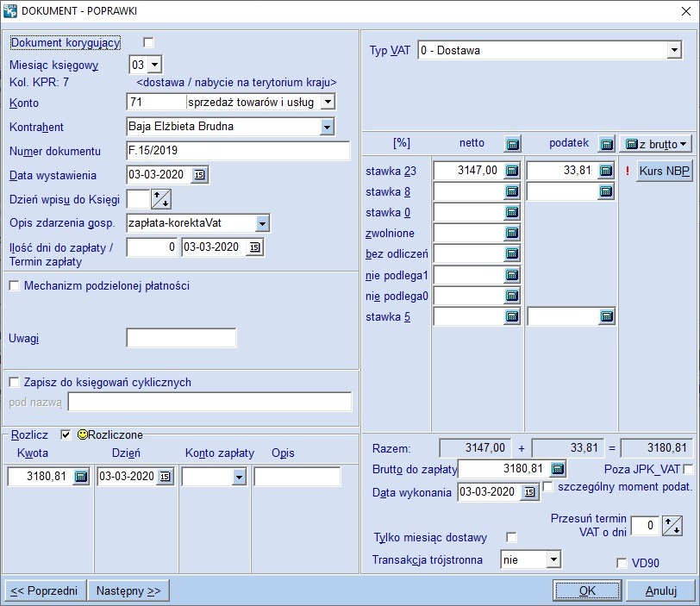Click calculator icon in netto column header
The height and width of the screenshot is (606, 700).
pos(512,143)
